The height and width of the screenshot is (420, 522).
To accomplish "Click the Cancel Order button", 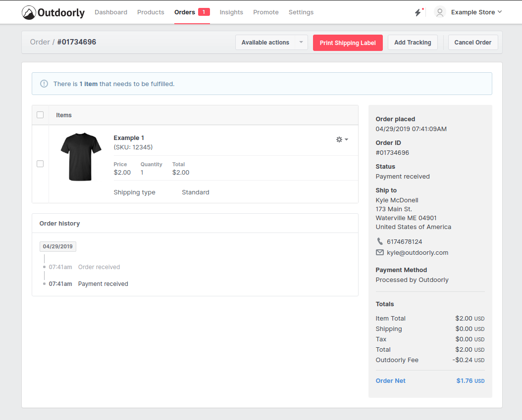I will [x=472, y=43].
